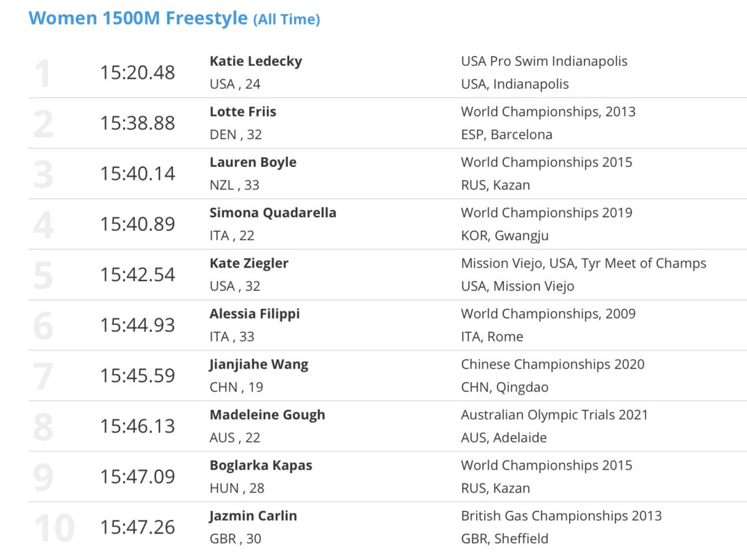
Task: Open the Women 1500M Freestyle heading link
Action: [x=138, y=18]
